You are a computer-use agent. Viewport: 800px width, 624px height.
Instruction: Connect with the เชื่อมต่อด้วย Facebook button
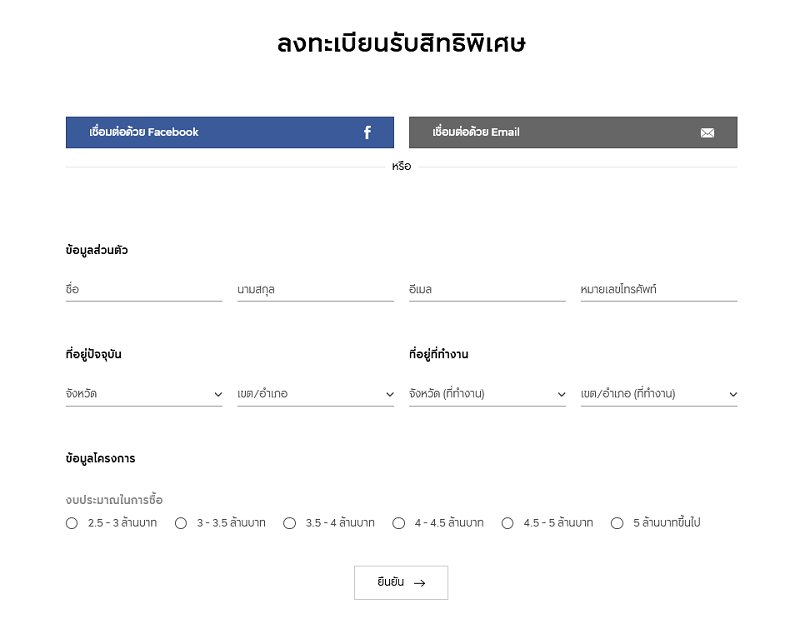[230, 132]
